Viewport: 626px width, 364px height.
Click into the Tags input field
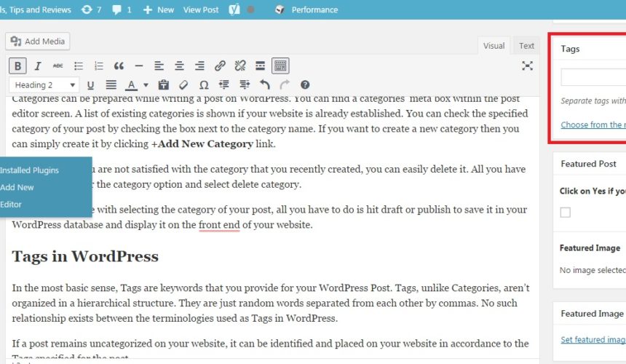coord(593,77)
